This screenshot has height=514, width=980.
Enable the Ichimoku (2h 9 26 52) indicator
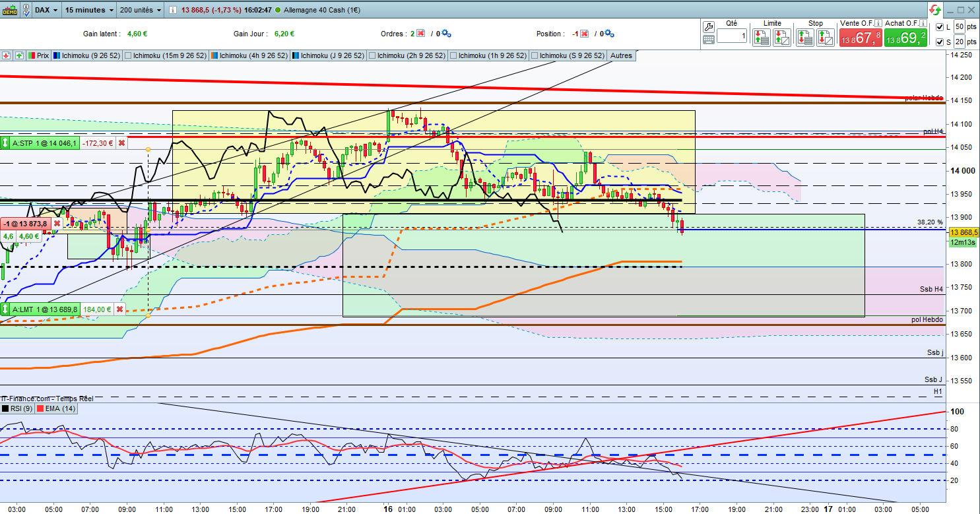coord(372,56)
